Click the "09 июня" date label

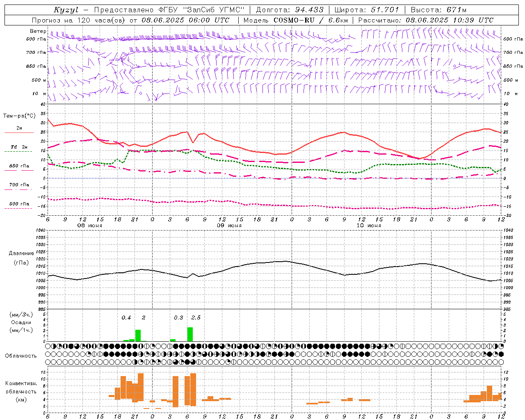[229, 226]
